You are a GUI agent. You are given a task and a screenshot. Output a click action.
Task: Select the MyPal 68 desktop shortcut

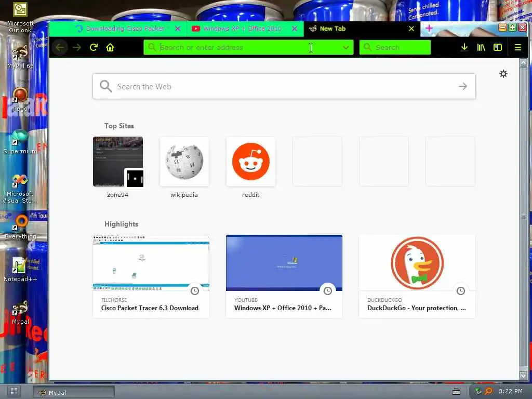point(20,57)
